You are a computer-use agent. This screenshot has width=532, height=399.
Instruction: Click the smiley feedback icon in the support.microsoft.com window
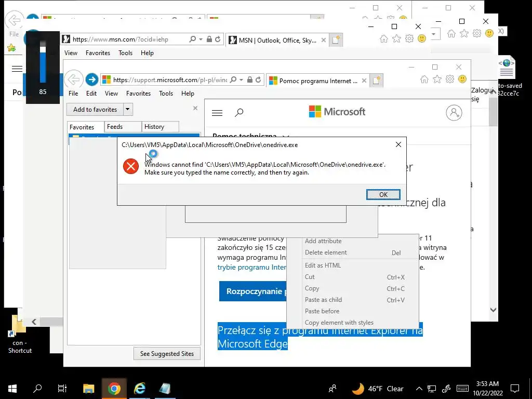[462, 79]
